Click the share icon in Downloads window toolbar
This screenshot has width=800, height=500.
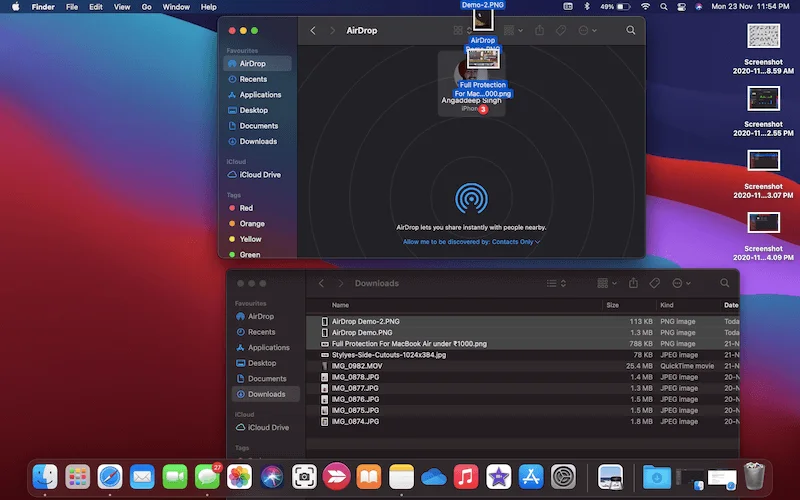[633, 283]
